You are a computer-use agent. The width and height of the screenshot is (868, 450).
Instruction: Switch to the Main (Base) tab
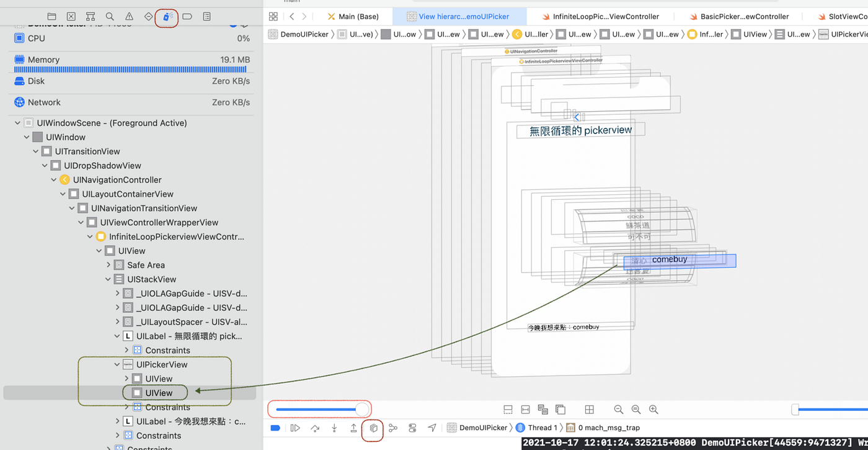tap(353, 16)
